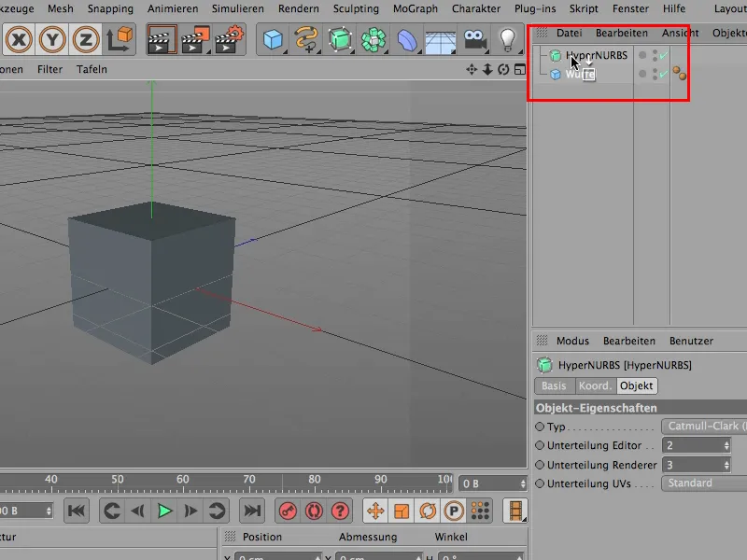Open attribute manager Modus menu

coord(572,341)
